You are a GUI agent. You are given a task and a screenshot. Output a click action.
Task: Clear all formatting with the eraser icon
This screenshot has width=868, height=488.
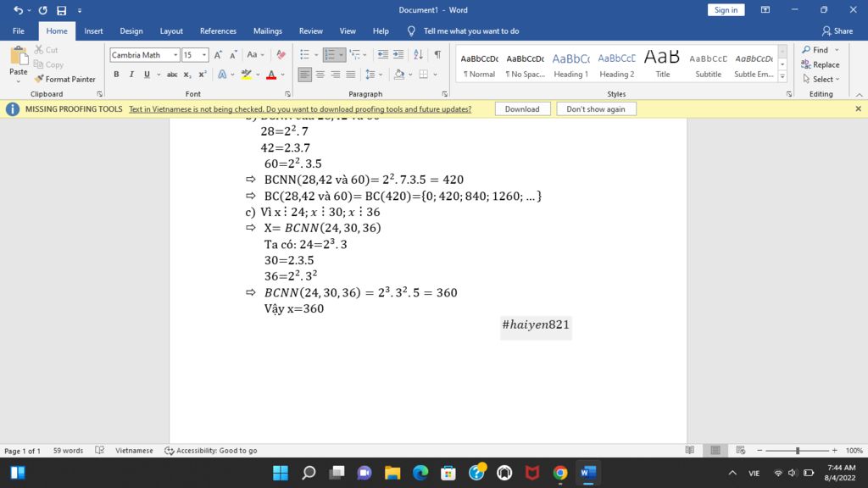click(x=281, y=55)
